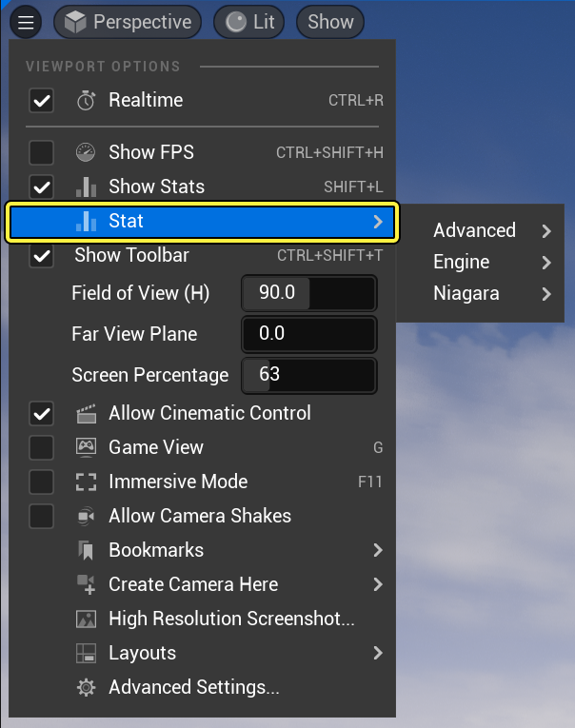The image size is (575, 728).
Task: Disable the Realtime checkbox
Action: point(42,100)
